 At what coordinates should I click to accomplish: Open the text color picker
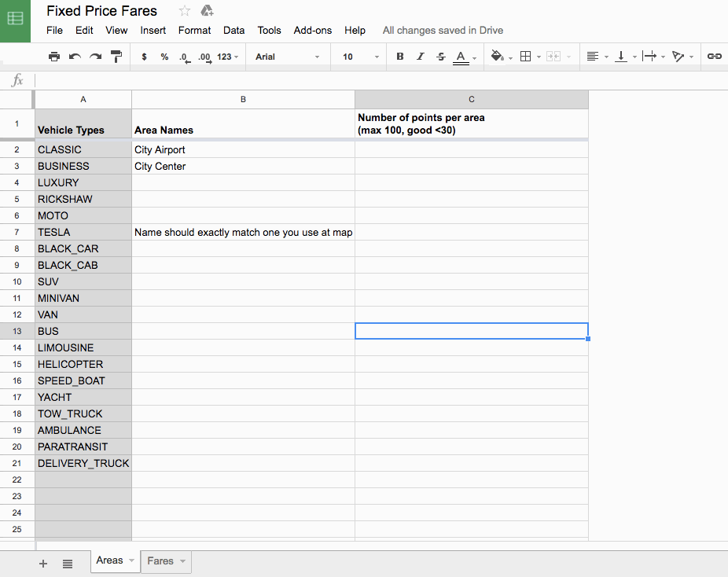pyautogui.click(x=461, y=57)
